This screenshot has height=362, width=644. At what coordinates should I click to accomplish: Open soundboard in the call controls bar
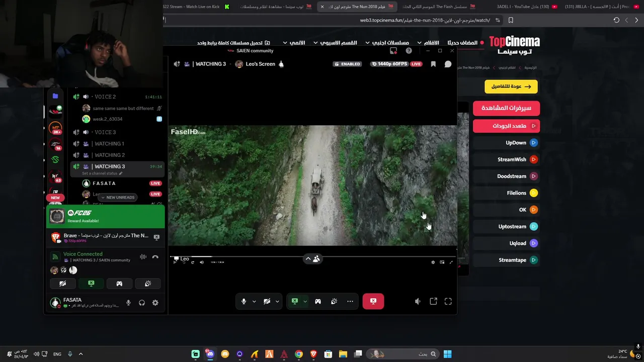point(334,301)
